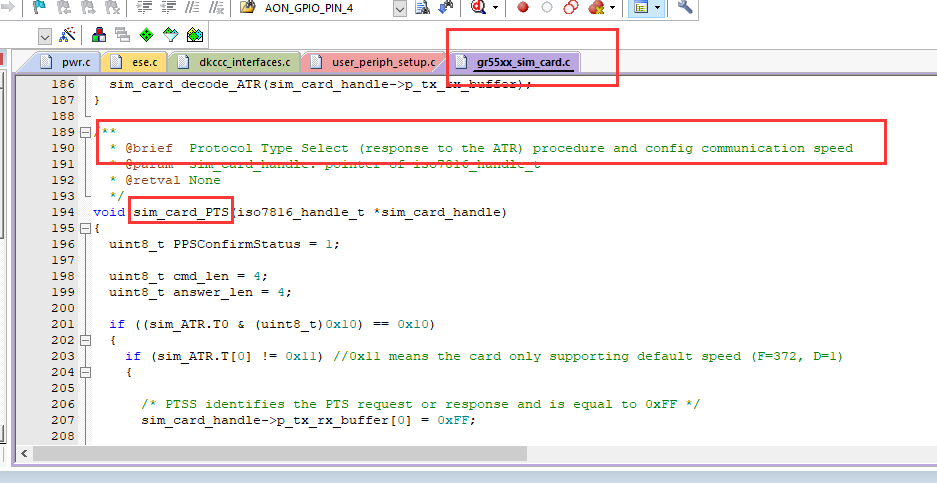Click the AON_GPIO_PIN_4 find text field
This screenshot has width=937, height=483.
coord(326,8)
